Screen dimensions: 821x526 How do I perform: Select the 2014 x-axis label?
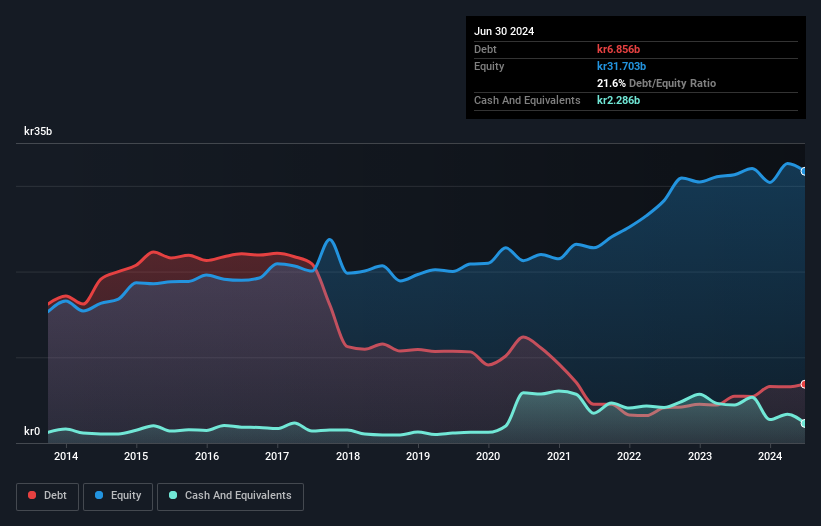(x=66, y=456)
